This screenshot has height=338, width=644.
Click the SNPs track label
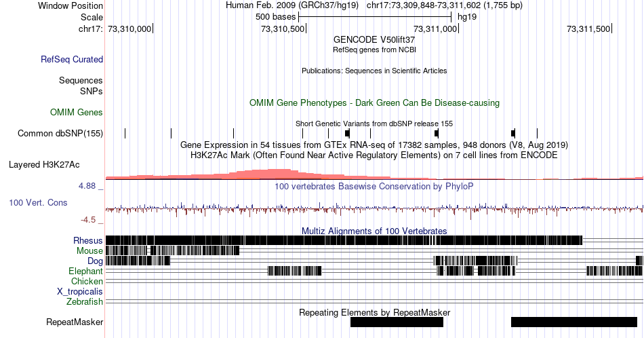[92, 91]
